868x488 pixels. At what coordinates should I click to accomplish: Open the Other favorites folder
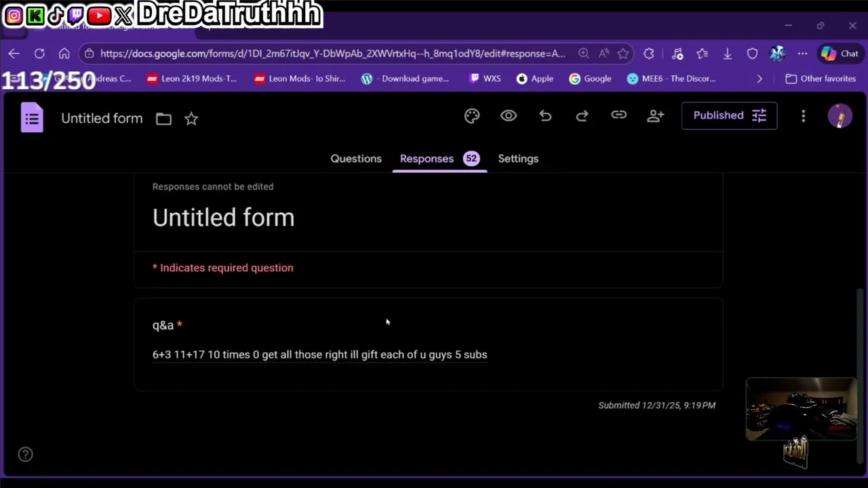[821, 79]
